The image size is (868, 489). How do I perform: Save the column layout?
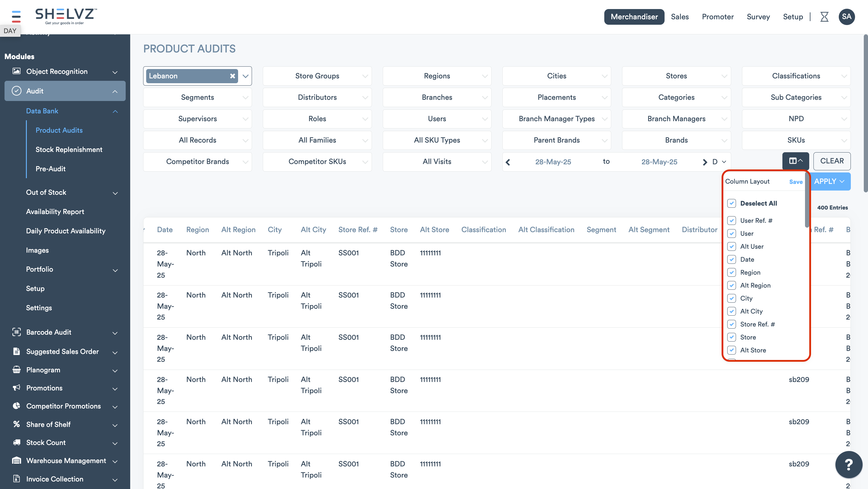pos(796,182)
